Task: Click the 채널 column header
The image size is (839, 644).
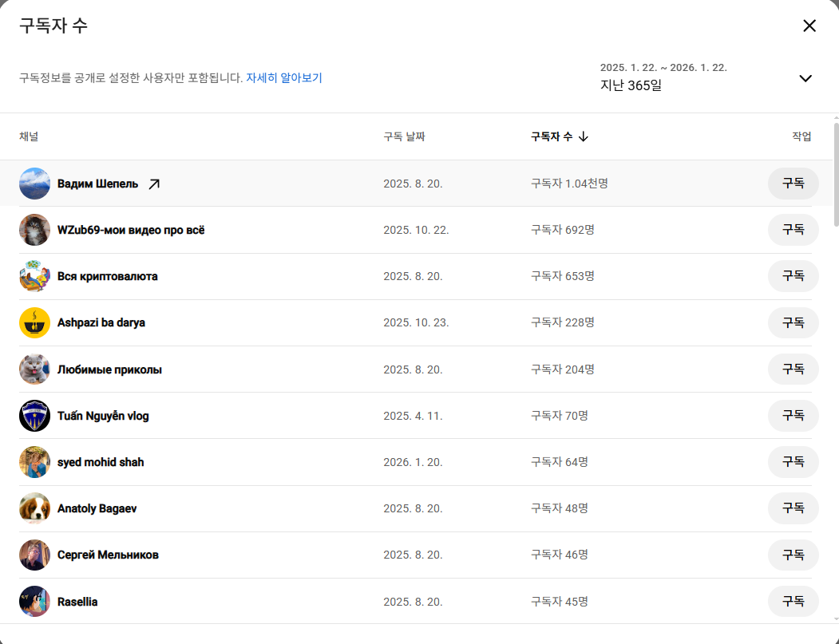Action: [x=28, y=136]
